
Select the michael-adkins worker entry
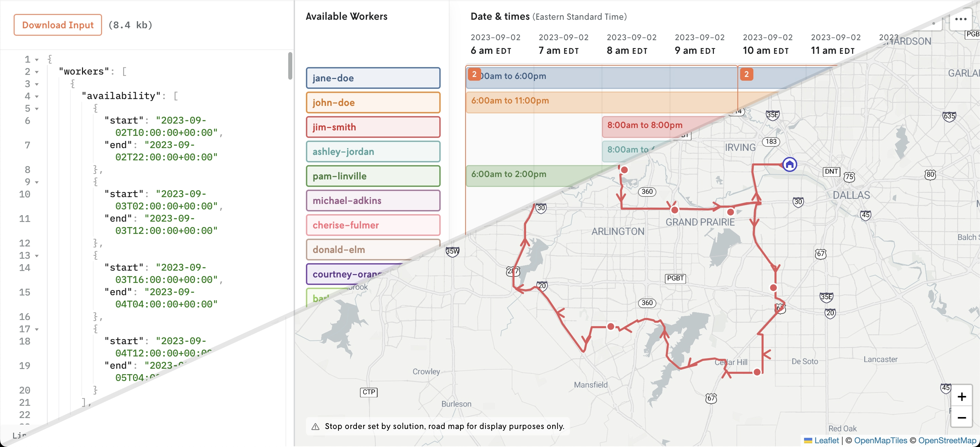pos(373,200)
